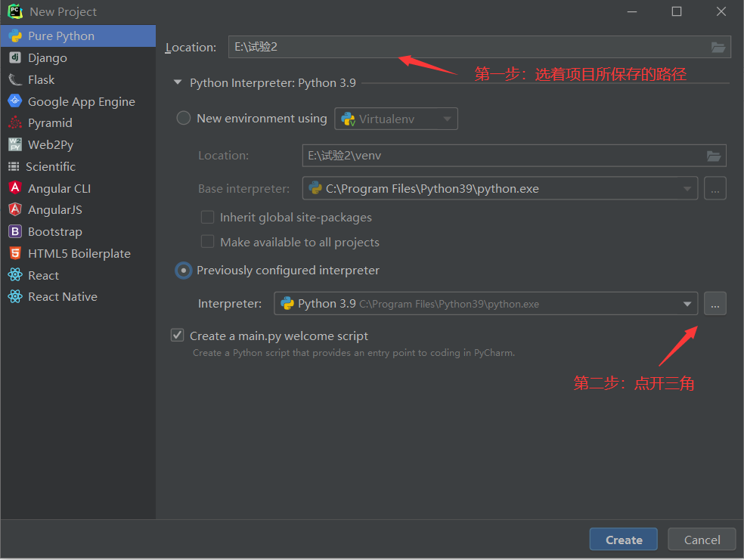This screenshot has width=744, height=560.
Task: Click the HTML5 Boilerplate icon
Action: (15, 253)
